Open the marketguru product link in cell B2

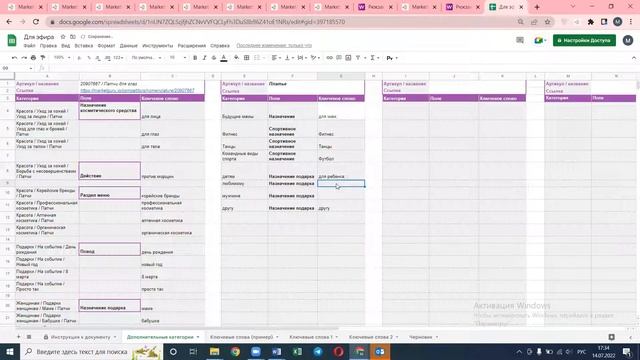[x=137, y=91]
